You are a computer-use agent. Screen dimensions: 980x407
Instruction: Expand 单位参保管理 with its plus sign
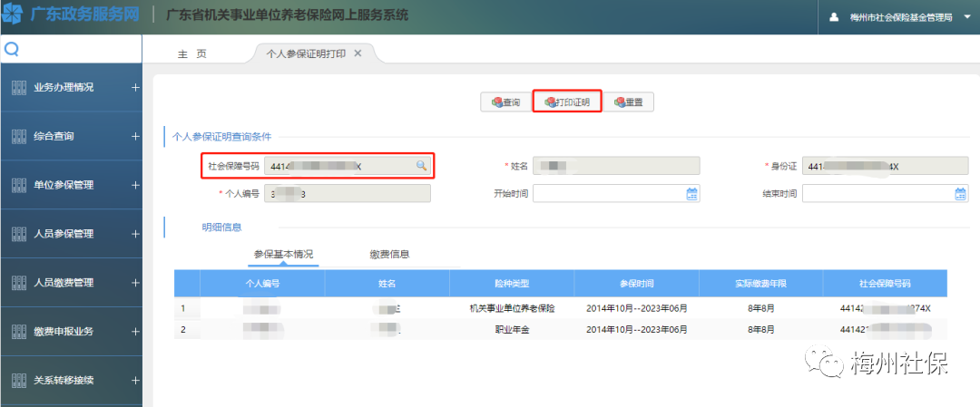135,185
